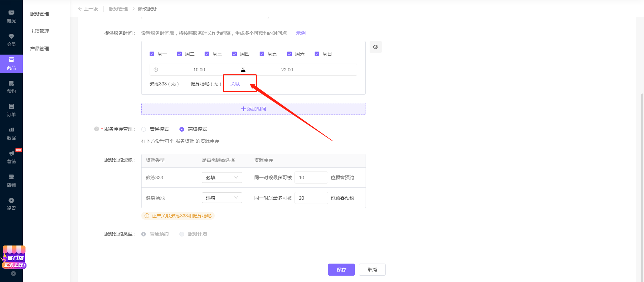Screen dimensions: 644x282
Task: Select the 普通预约 radio option
Action: coord(144,234)
